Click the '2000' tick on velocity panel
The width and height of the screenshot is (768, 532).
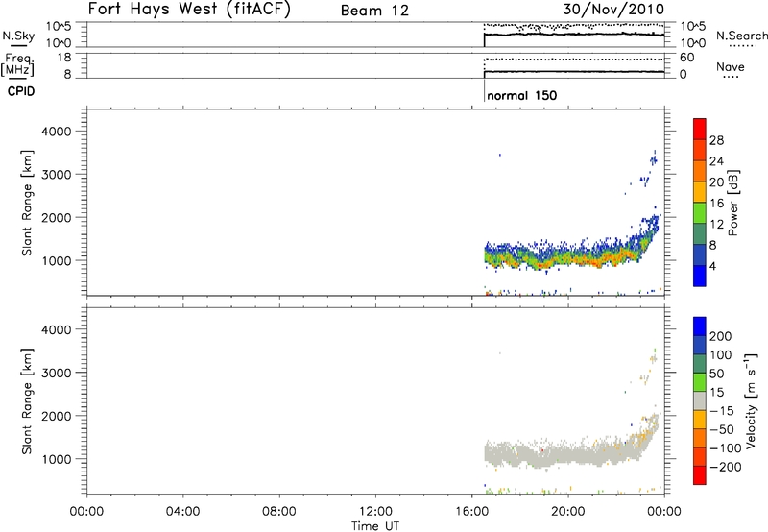tap(57, 416)
